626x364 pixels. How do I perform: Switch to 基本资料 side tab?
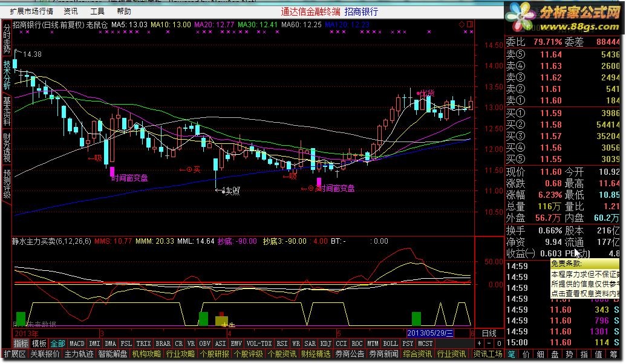point(7,111)
